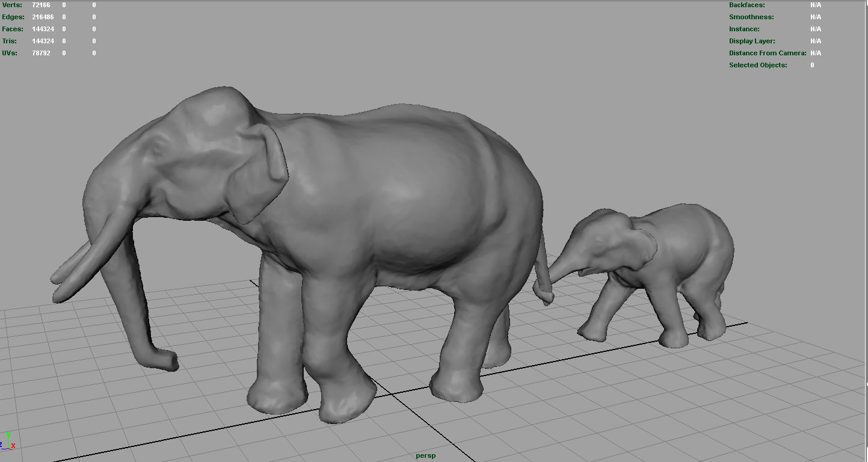Image resolution: width=868 pixels, height=462 pixels.
Task: Click the 'Selected Objects:' label
Action: [x=758, y=65]
